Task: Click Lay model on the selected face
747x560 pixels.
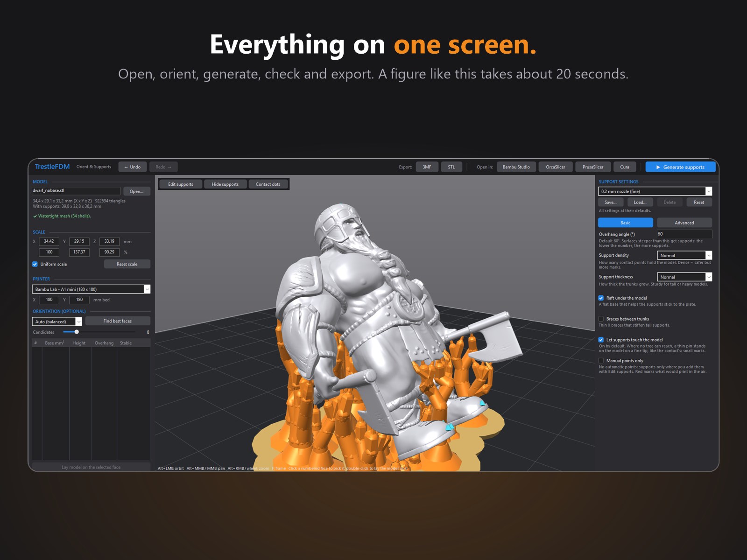Action: (91, 467)
